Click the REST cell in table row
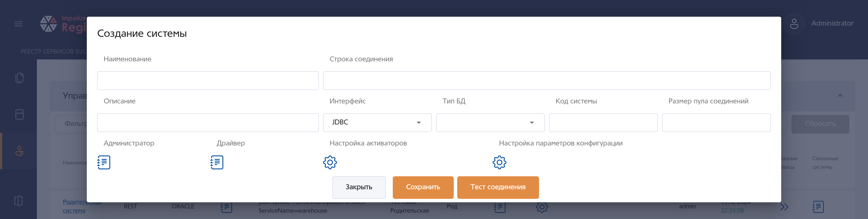The height and width of the screenshot is (219, 868). coord(130,206)
